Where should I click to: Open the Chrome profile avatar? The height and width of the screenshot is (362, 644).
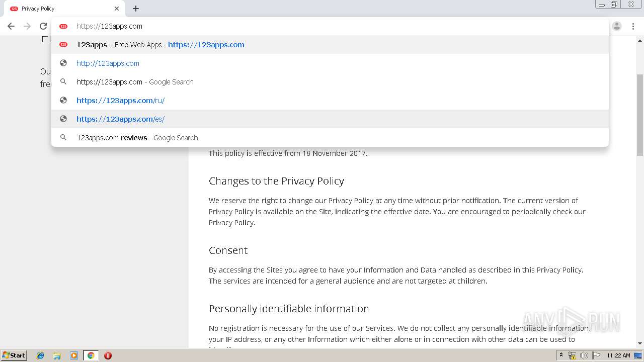[x=617, y=26]
